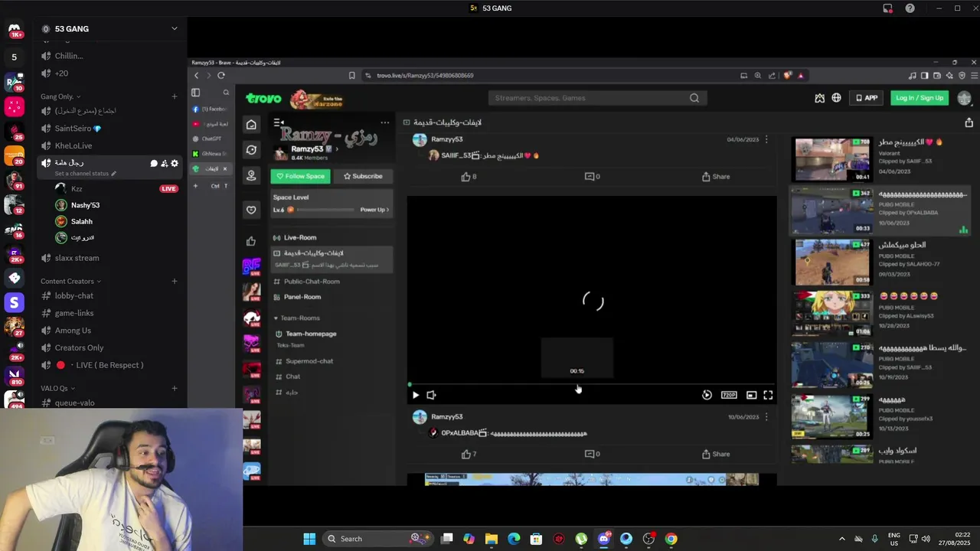Invite people to the active voice channel
Viewport: 980px width, 551px height.
pyautogui.click(x=164, y=163)
